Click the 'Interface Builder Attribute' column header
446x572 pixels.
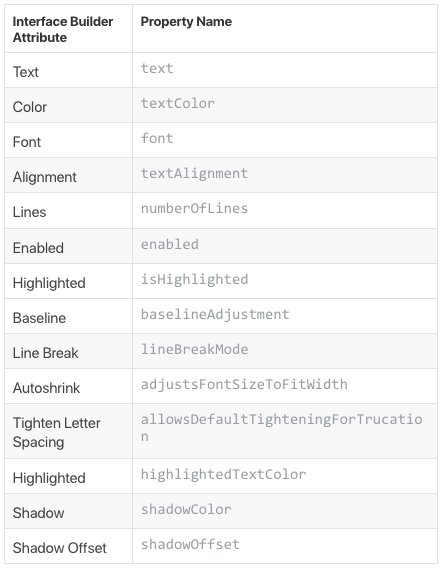click(x=63, y=30)
